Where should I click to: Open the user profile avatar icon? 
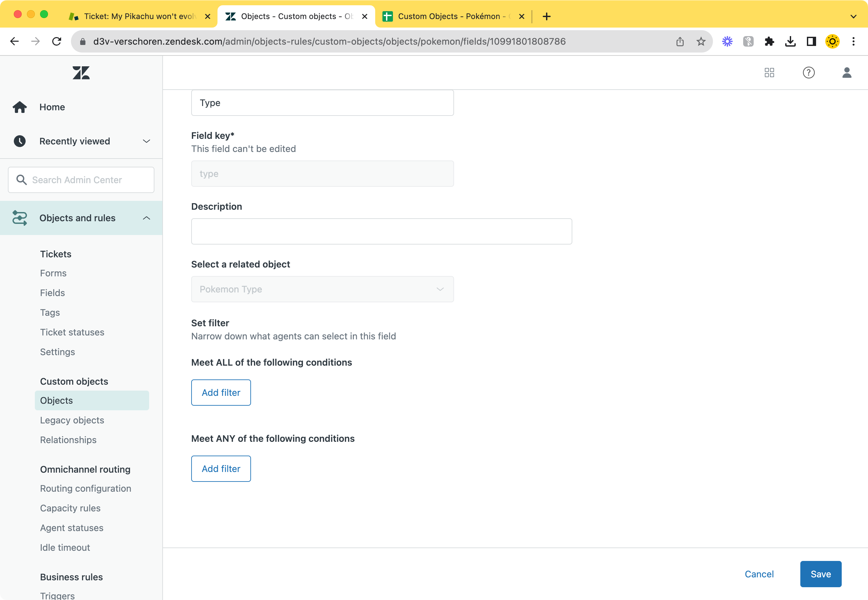point(847,73)
